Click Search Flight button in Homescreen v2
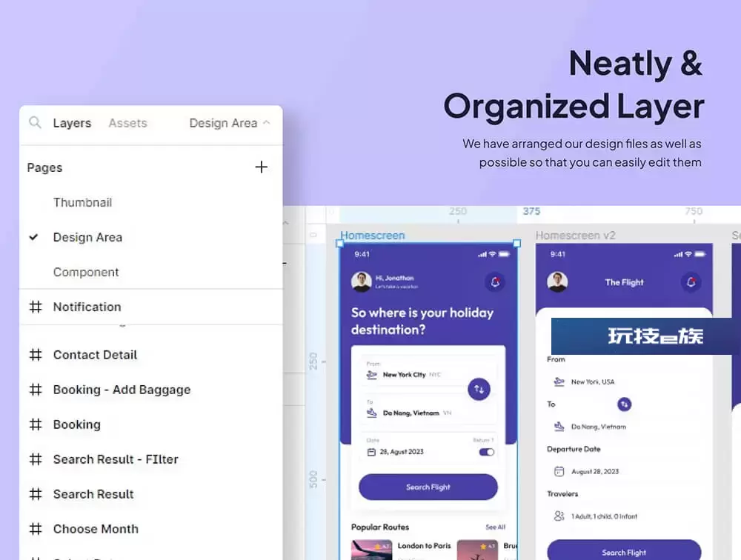The width and height of the screenshot is (741, 560). tap(624, 552)
